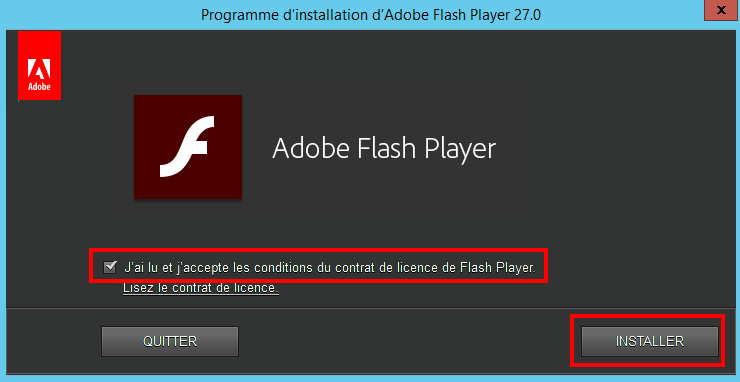The width and height of the screenshot is (740, 382).
Task: Click the red Adobe logo
Action: [40, 66]
